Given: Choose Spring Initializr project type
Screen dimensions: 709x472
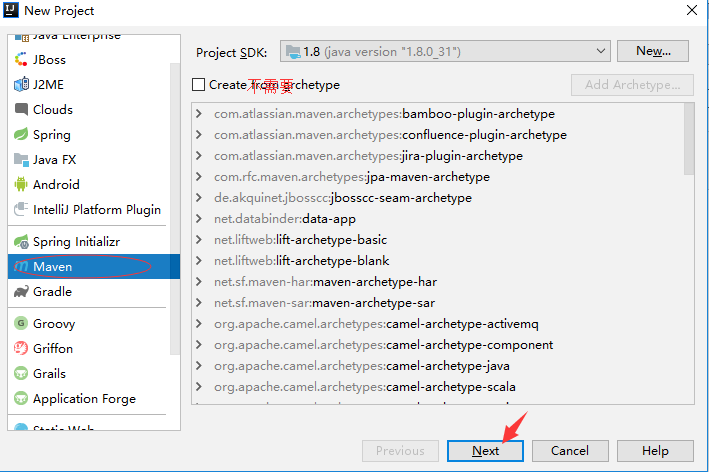Looking at the screenshot, I should pyautogui.click(x=89, y=242).
